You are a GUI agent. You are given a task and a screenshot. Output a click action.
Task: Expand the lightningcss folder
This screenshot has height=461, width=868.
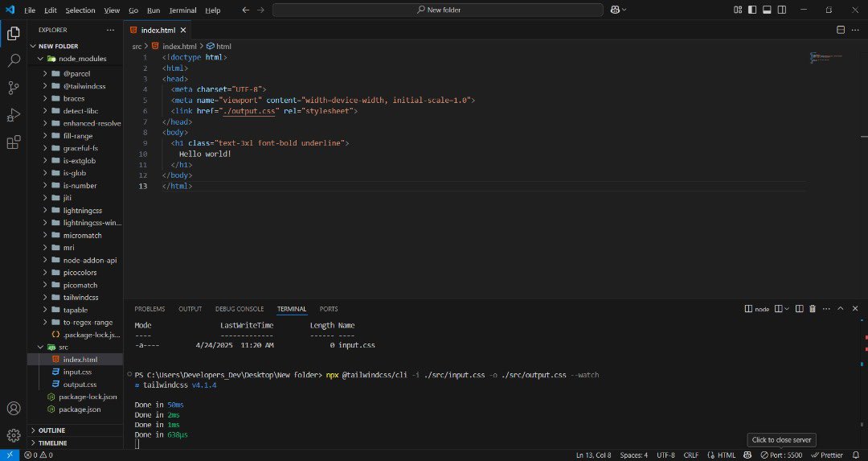tap(45, 211)
